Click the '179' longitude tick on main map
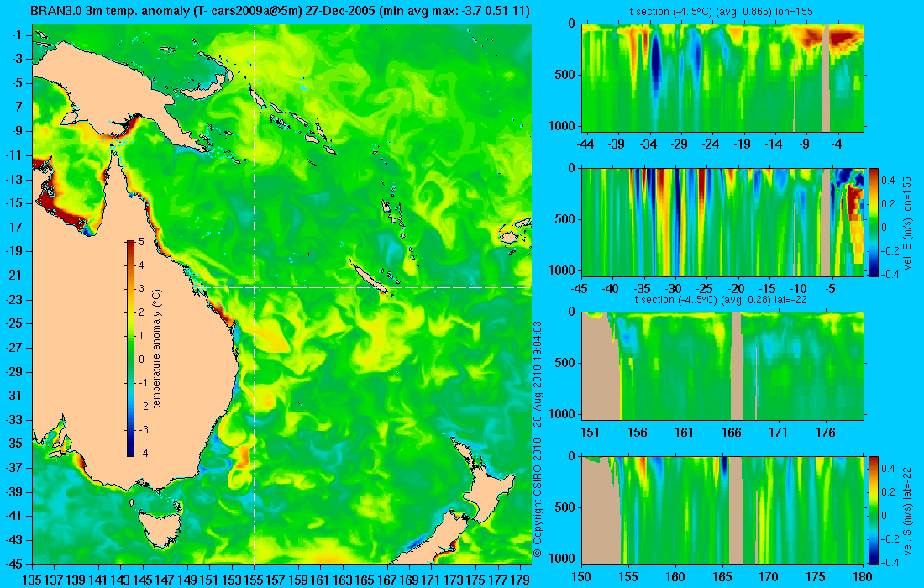This screenshot has width=924, height=588. pos(520,580)
